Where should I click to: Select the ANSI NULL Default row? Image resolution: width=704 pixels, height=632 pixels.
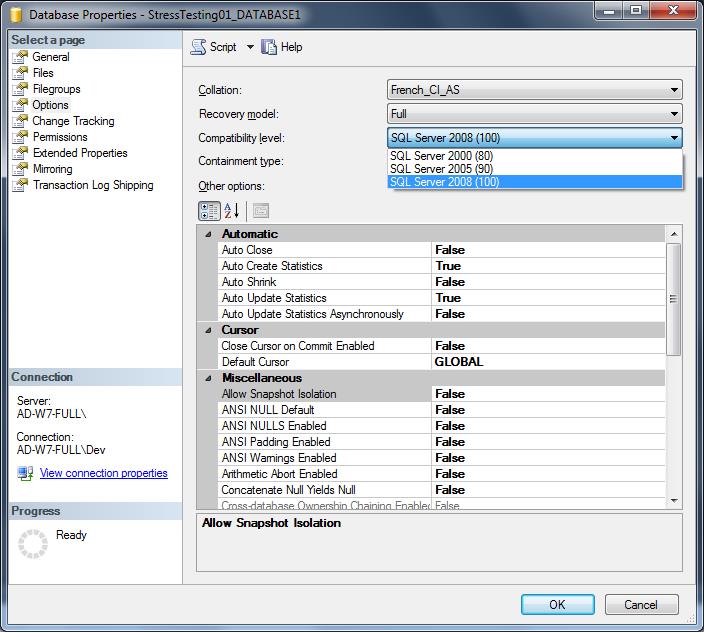441,410
